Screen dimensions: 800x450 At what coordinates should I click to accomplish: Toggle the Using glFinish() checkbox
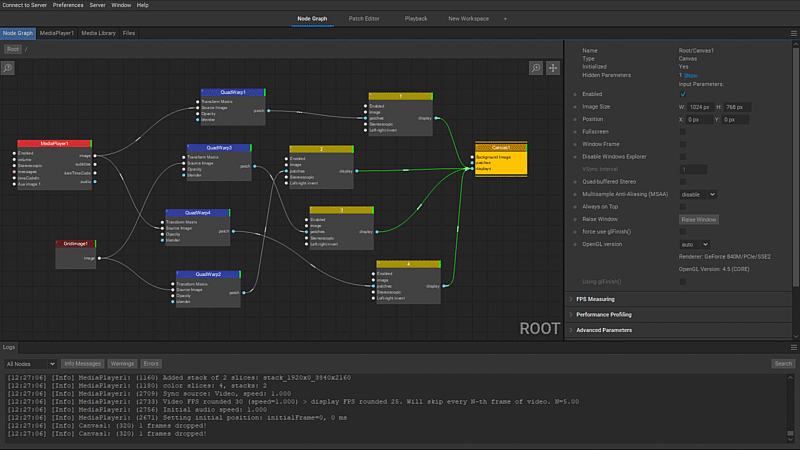pos(683,282)
